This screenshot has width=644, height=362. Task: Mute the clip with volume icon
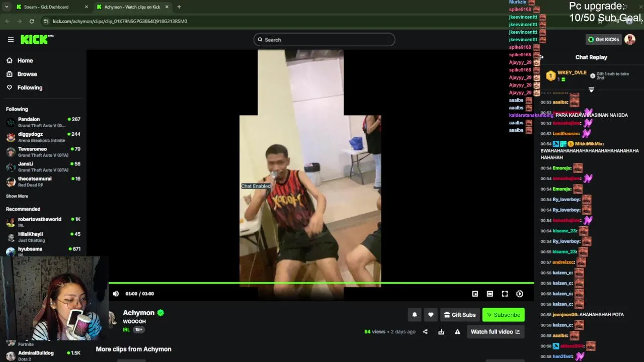116,294
